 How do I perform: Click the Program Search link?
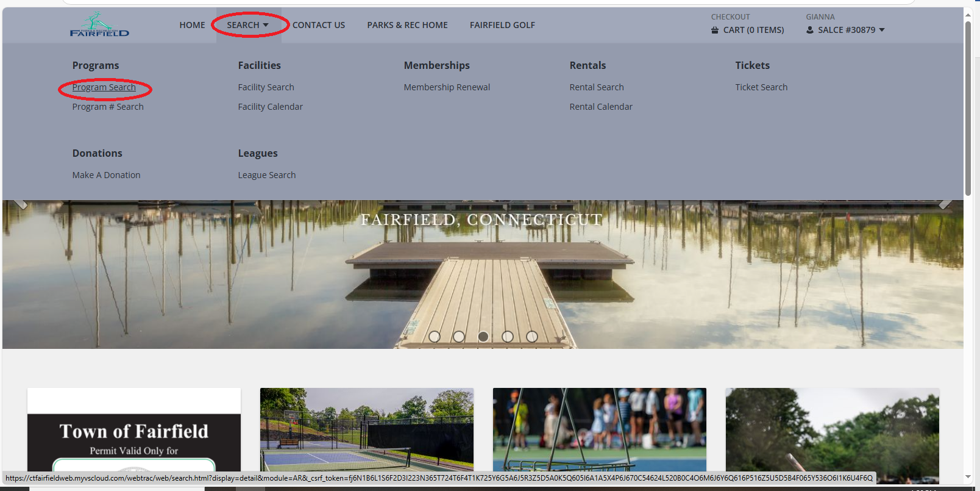click(104, 87)
